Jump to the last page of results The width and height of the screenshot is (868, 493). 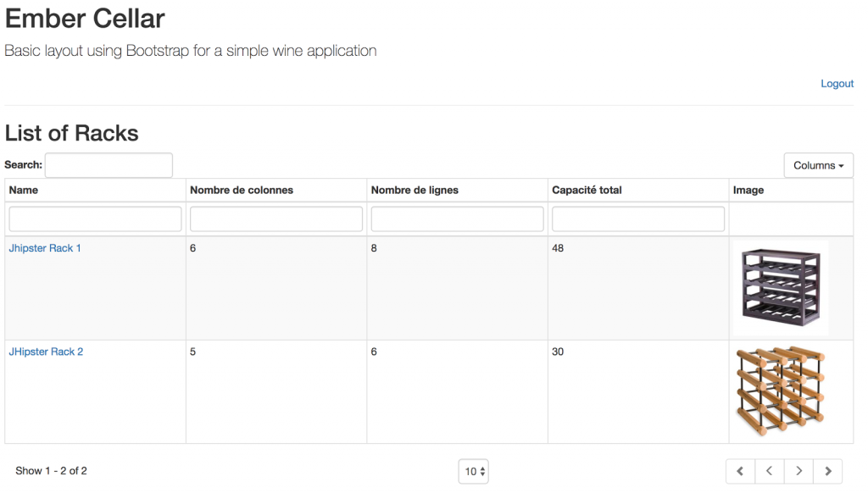[828, 471]
